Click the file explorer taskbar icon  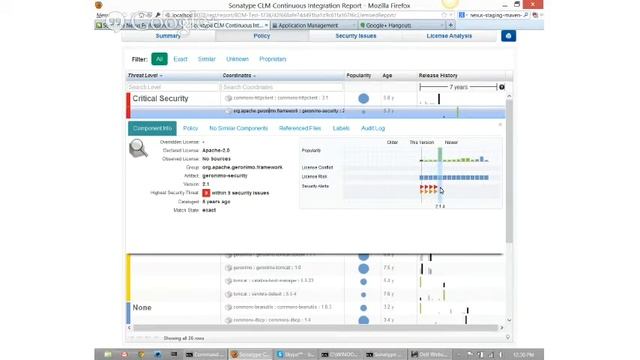tap(108, 354)
